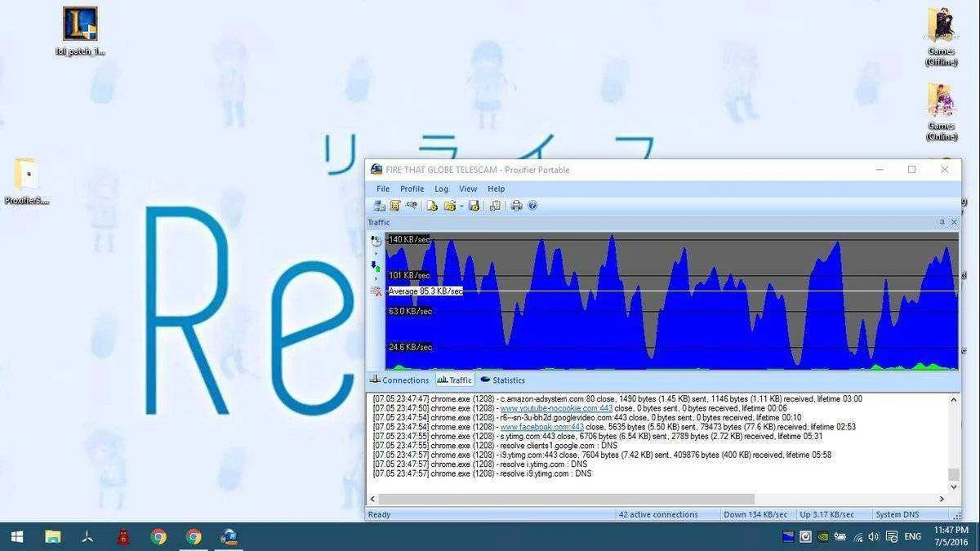
Task: Open network status tray icon
Action: click(x=857, y=536)
